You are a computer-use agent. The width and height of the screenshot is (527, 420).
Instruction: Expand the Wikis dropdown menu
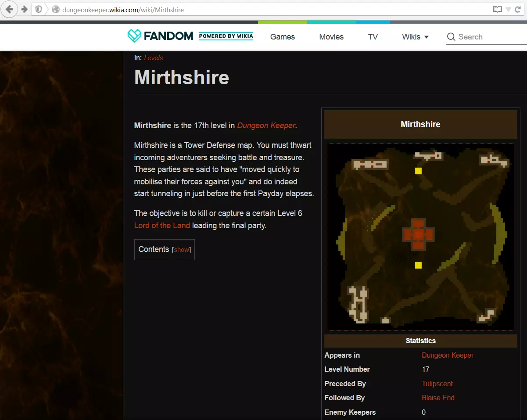(415, 37)
